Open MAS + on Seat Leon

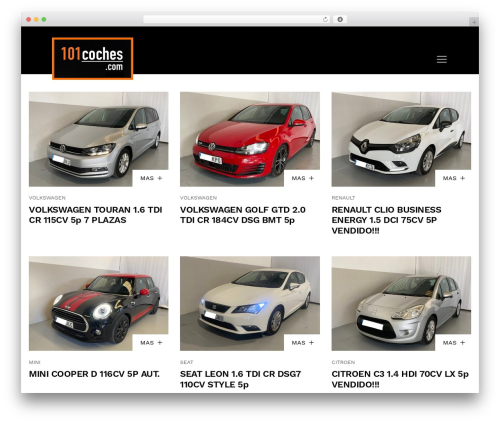click(x=302, y=343)
